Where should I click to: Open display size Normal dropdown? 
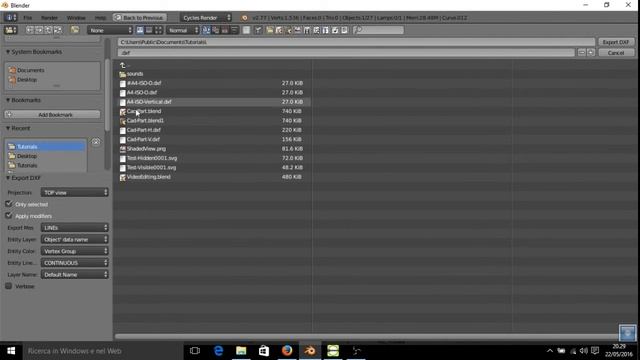183,30
